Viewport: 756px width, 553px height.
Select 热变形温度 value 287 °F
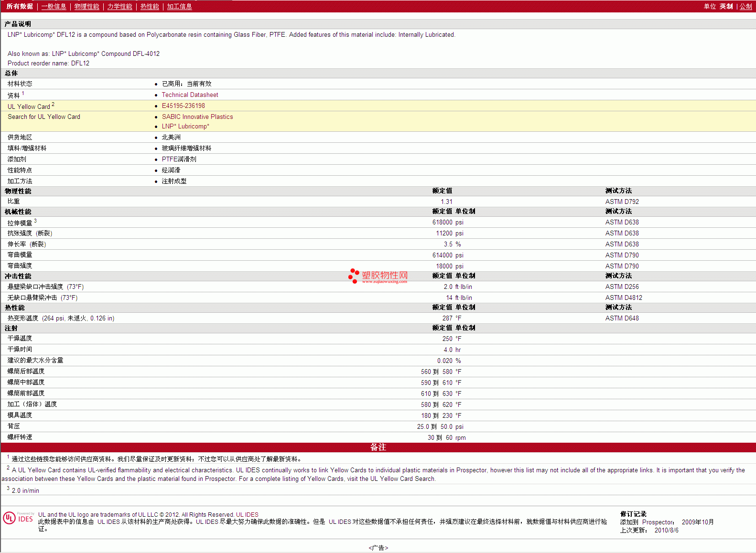pos(452,318)
